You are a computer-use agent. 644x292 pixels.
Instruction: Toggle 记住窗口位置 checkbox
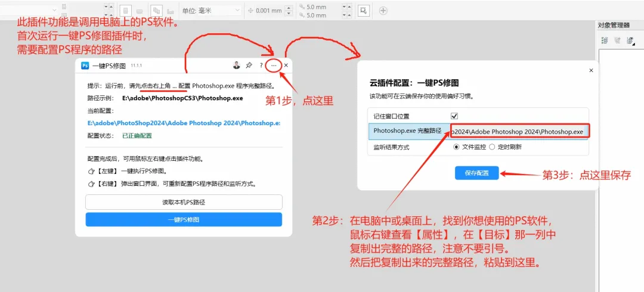[x=454, y=116]
